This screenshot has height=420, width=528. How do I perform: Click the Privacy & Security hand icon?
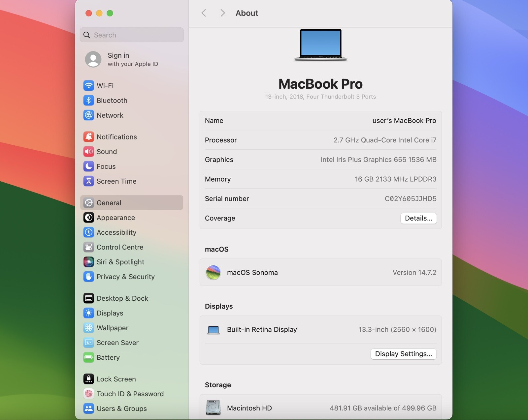pyautogui.click(x=88, y=277)
